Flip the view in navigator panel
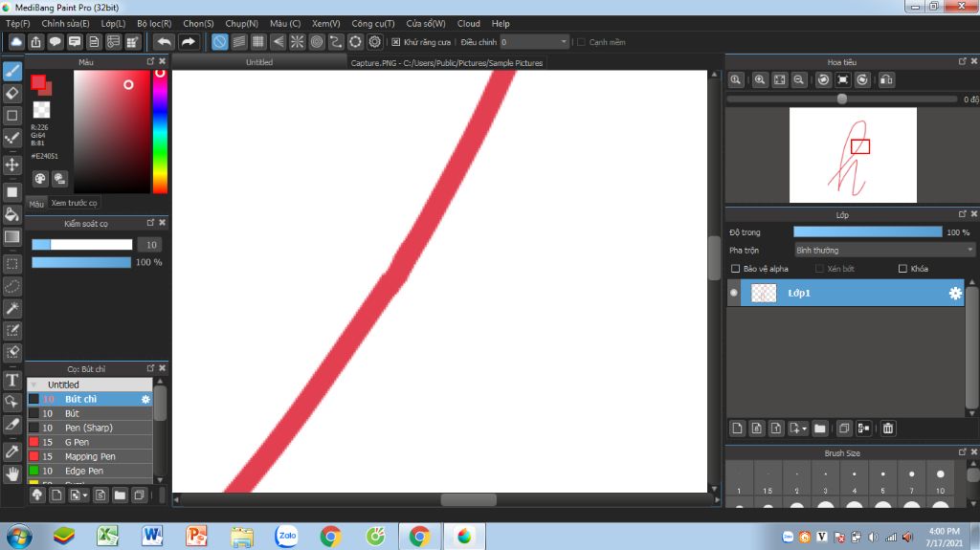Image resolution: width=980 pixels, height=550 pixels. 886,80
